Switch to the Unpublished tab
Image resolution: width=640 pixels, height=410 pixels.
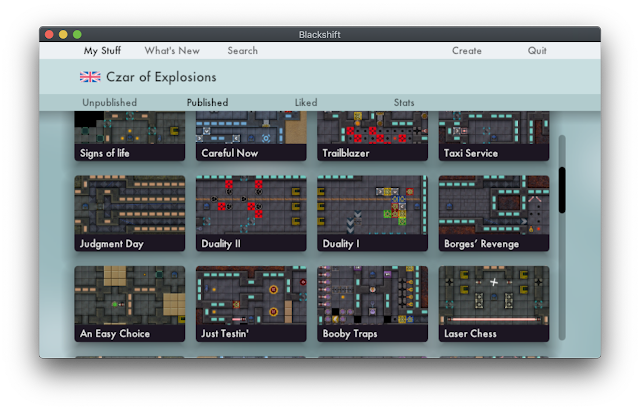(x=109, y=102)
